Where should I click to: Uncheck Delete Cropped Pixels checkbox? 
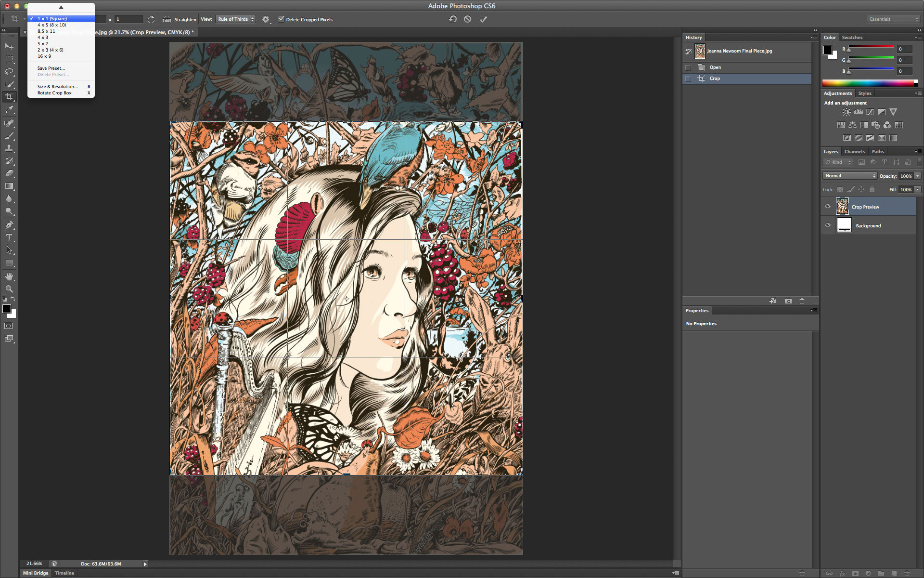282,19
